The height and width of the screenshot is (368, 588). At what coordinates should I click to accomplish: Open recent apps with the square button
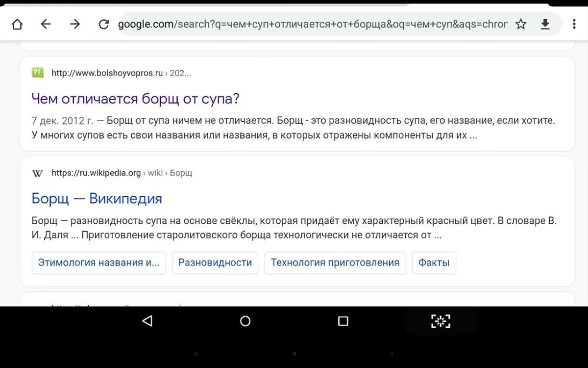pos(343,321)
